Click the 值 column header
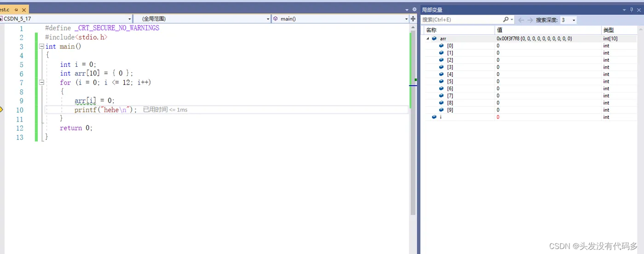 click(548, 30)
